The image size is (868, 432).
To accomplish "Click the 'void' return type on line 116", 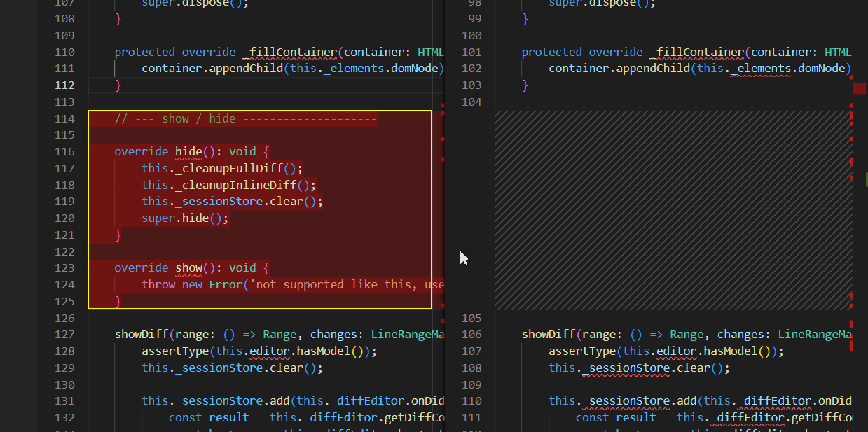I will pyautogui.click(x=242, y=151).
